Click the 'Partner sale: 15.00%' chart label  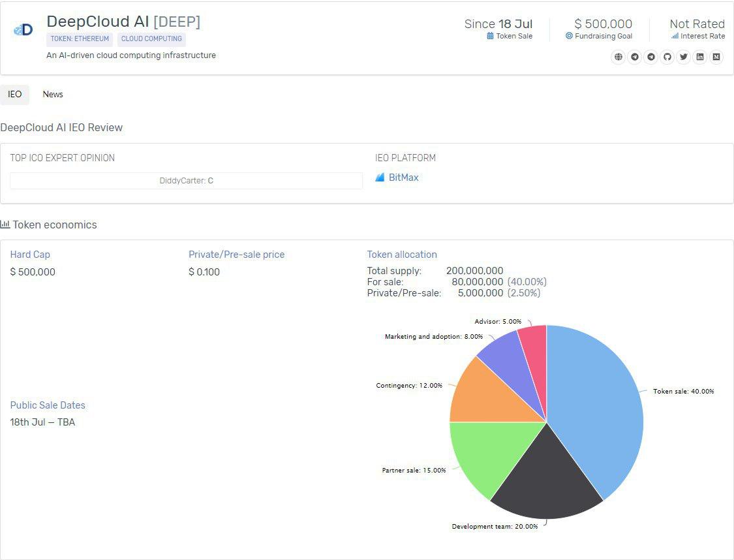coord(414,471)
